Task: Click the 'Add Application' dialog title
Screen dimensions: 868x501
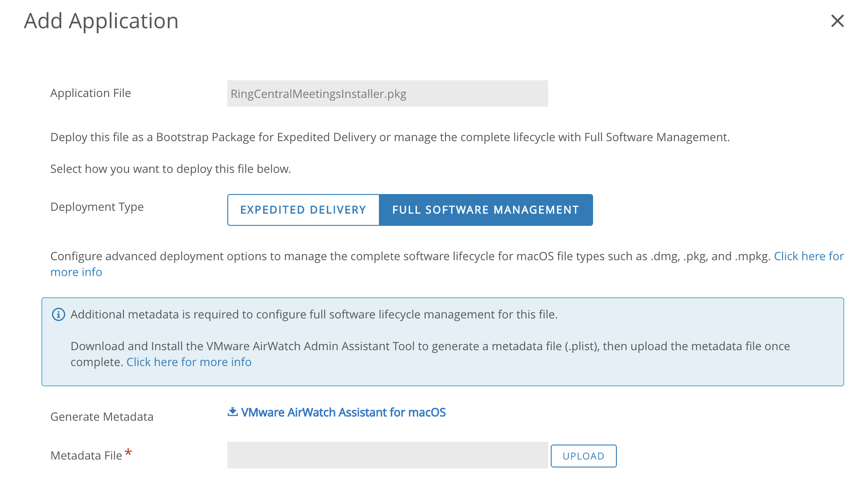Action: click(101, 21)
